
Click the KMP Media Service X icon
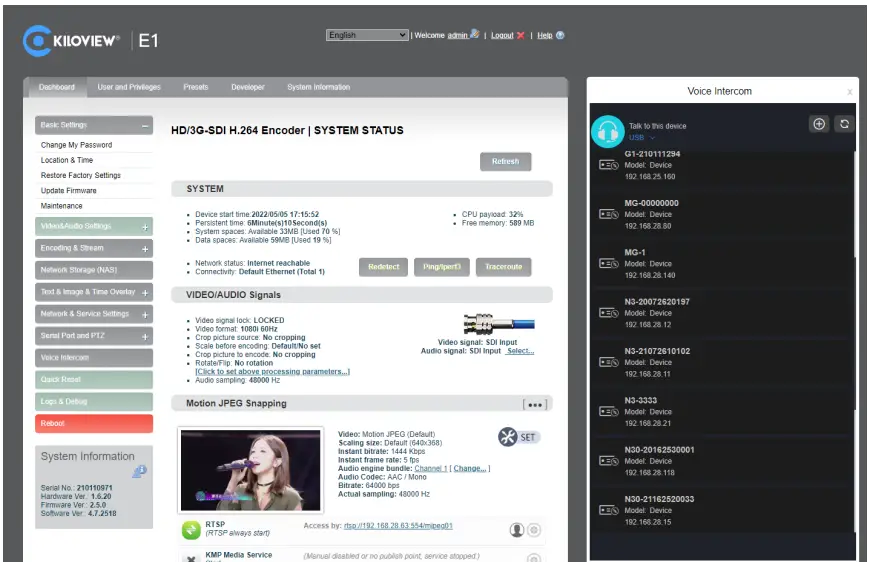[x=191, y=558]
